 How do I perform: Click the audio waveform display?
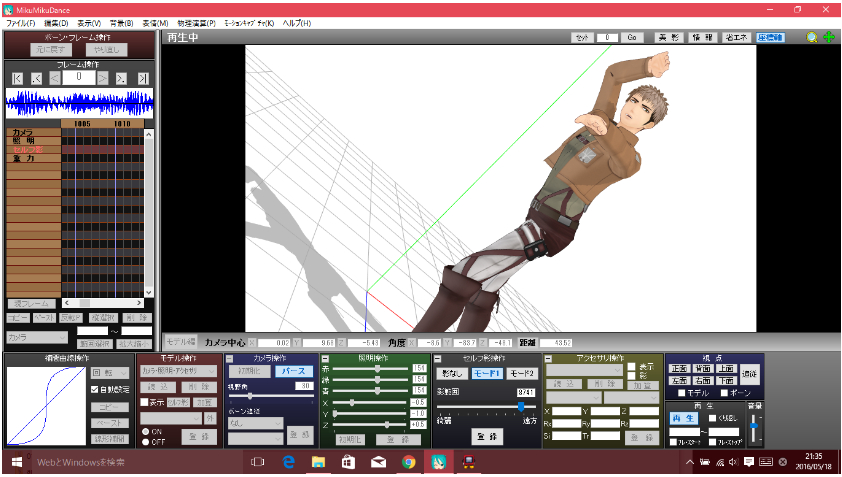pyautogui.click(x=79, y=103)
